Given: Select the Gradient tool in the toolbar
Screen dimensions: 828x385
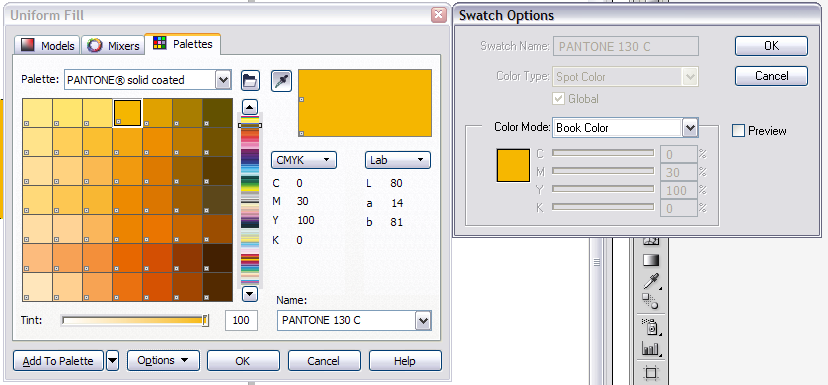Looking at the screenshot, I should (651, 260).
